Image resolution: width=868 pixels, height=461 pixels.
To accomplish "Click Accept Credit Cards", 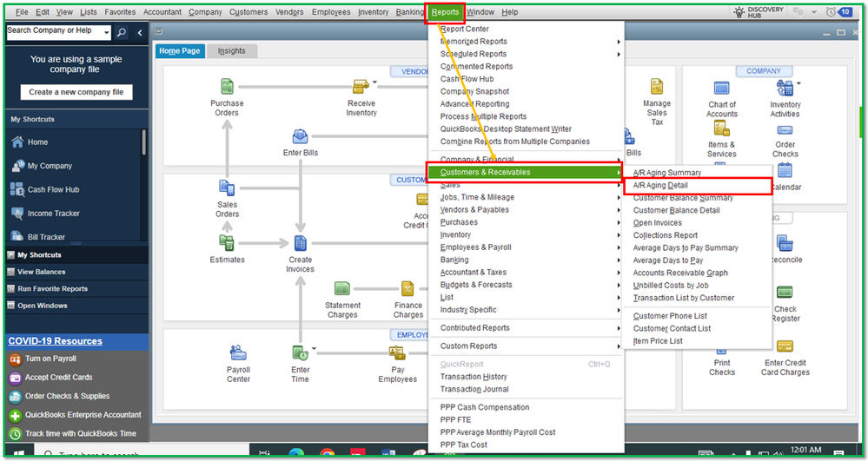I will tap(59, 378).
